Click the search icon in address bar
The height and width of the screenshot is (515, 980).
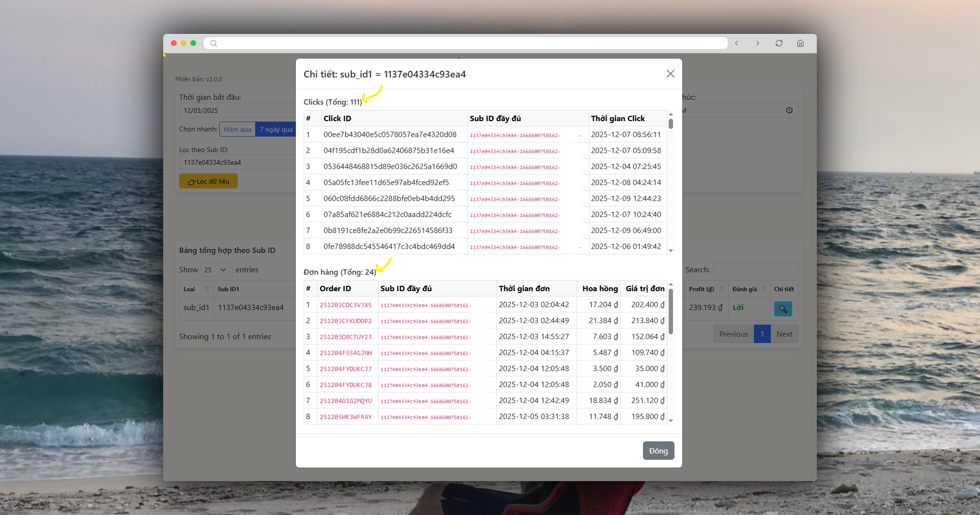(x=214, y=43)
